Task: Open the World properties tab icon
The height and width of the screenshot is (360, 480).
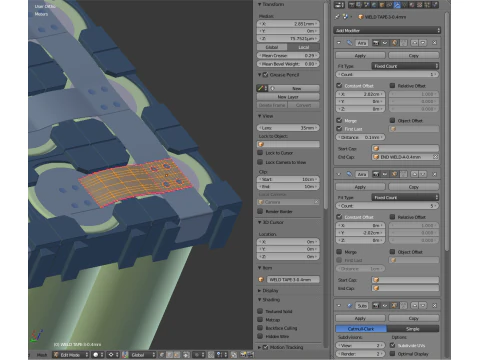Action: click(374, 5)
